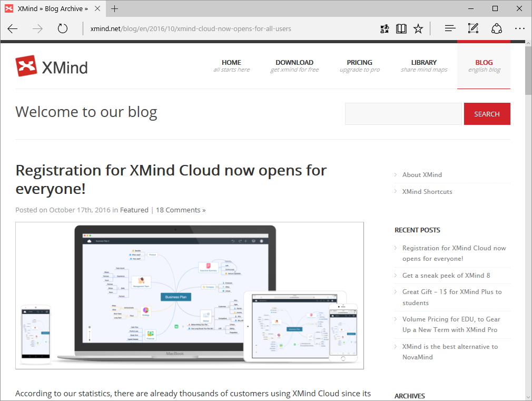Open the Featured category link
The image size is (532, 401).
click(134, 210)
